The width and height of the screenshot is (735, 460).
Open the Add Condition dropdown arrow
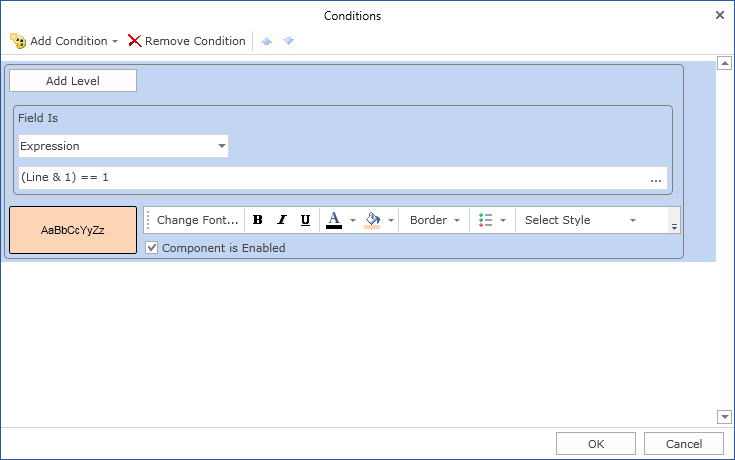(x=115, y=42)
